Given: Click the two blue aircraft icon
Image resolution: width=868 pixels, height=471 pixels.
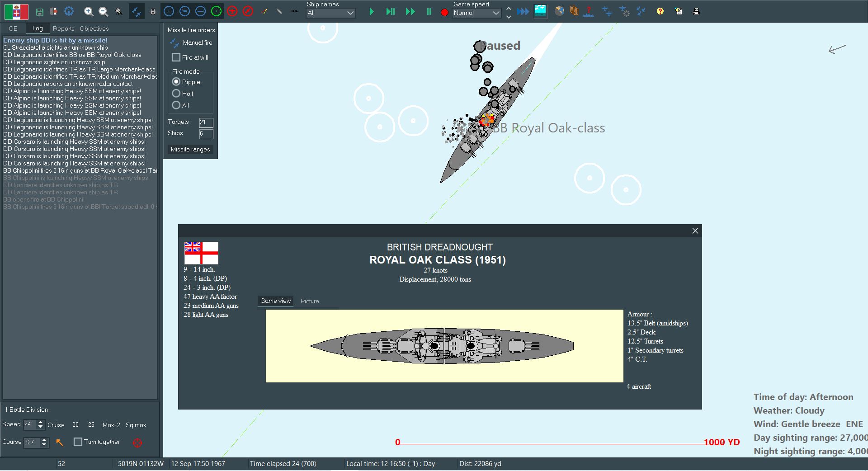Looking at the screenshot, I should coord(607,12).
